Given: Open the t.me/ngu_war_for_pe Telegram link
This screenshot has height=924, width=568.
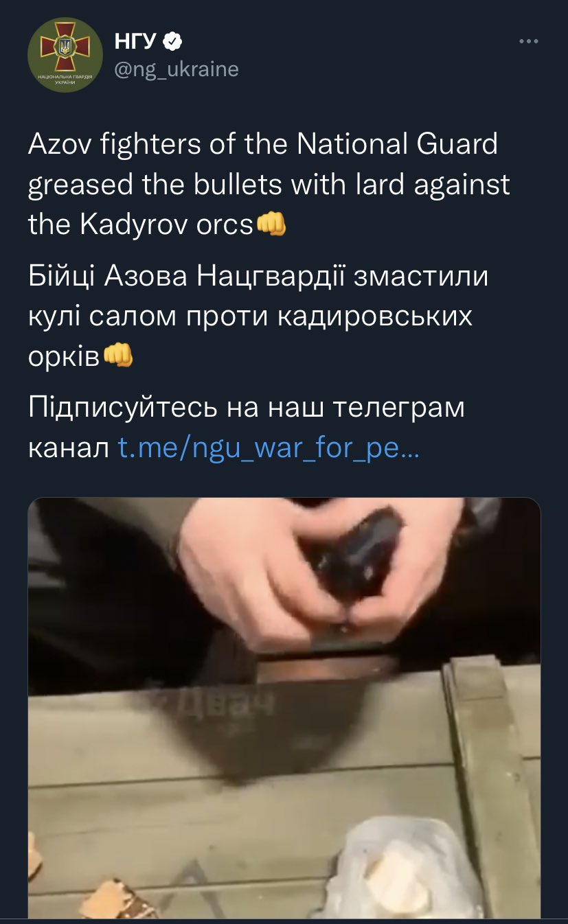Looking at the screenshot, I should pos(268,448).
